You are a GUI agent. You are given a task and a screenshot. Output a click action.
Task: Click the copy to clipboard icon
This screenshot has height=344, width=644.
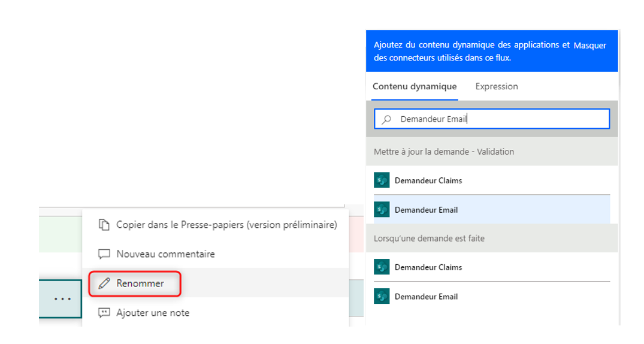(x=104, y=225)
